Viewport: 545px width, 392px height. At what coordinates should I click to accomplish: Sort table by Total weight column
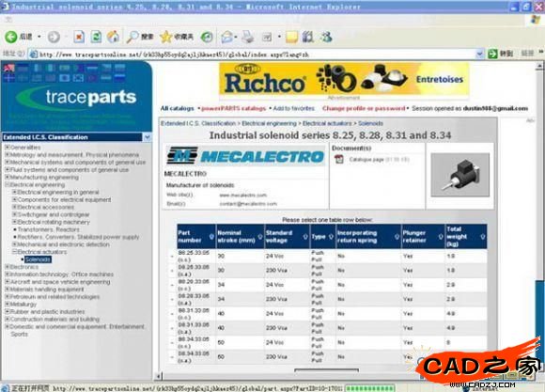click(x=483, y=237)
